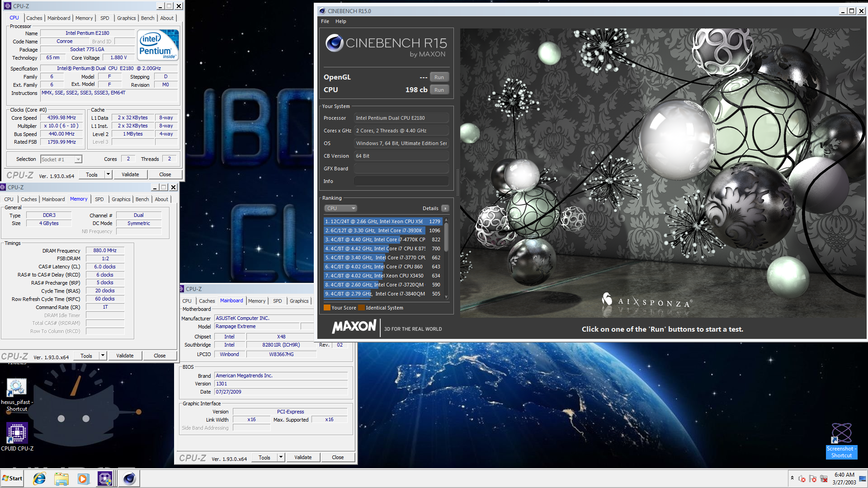
Task: Switch to CPU-Z via taskbar icon
Action: pos(105,479)
